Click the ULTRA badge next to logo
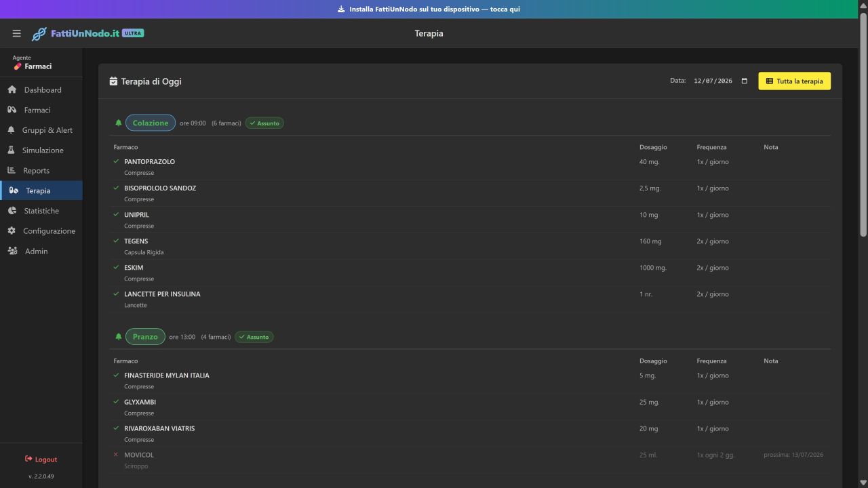 (133, 33)
